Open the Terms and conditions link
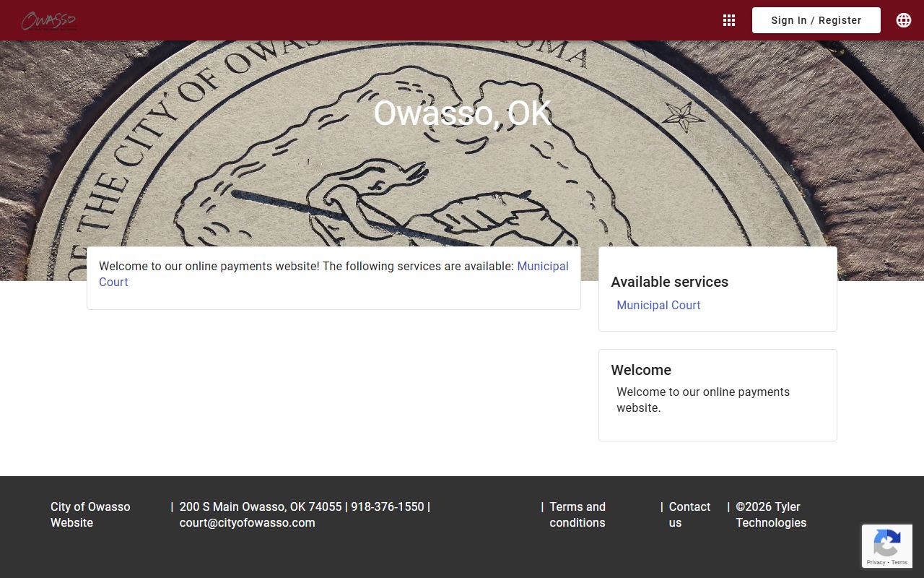This screenshot has width=924, height=578. tap(577, 514)
